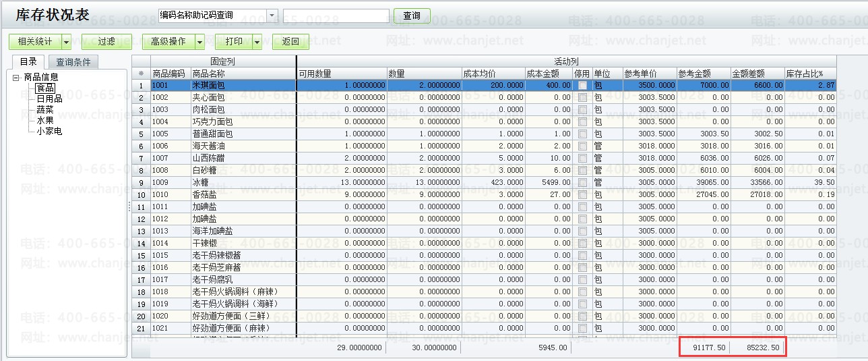Toggle 停用 checkbox for 冰糖 row
The height and width of the screenshot is (361, 868).
582,183
